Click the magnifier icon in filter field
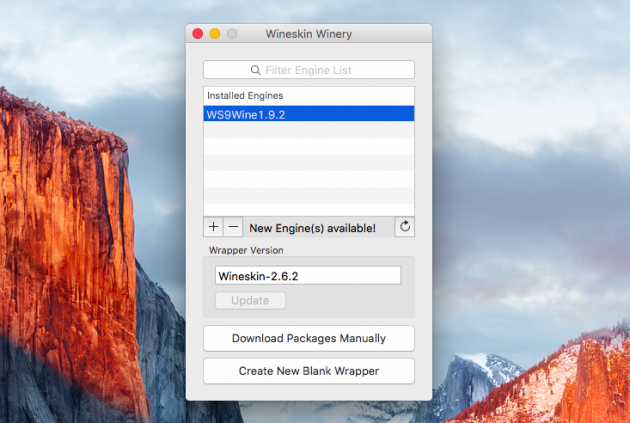Image resolution: width=630 pixels, height=423 pixels. [x=256, y=70]
